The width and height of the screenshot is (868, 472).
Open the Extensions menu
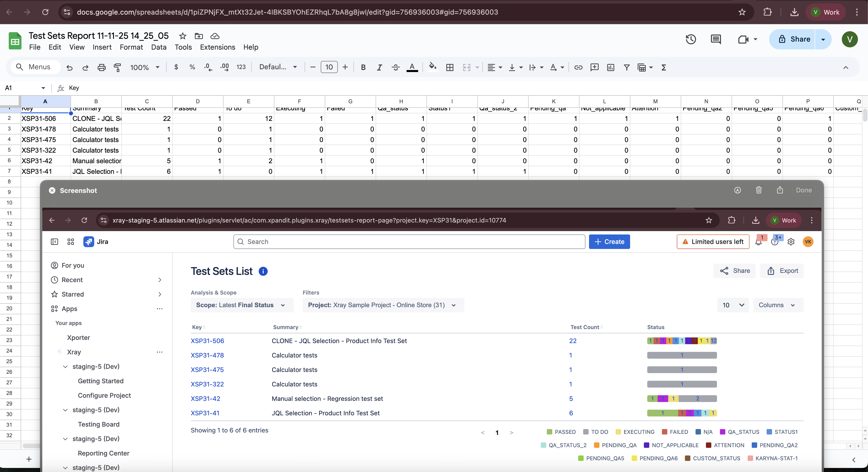(217, 47)
